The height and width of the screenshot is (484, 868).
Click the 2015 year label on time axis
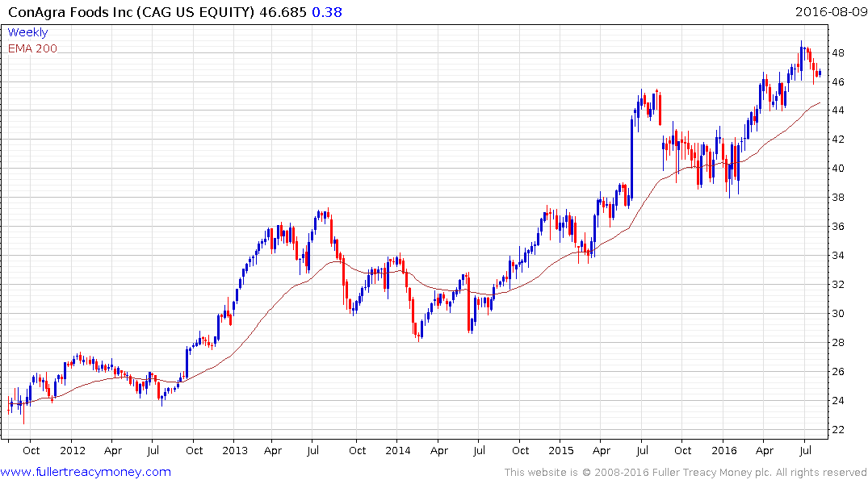pyautogui.click(x=560, y=451)
